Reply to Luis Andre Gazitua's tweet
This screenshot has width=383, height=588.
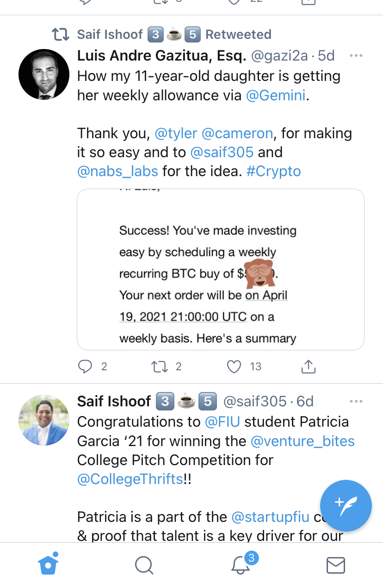pos(86,367)
